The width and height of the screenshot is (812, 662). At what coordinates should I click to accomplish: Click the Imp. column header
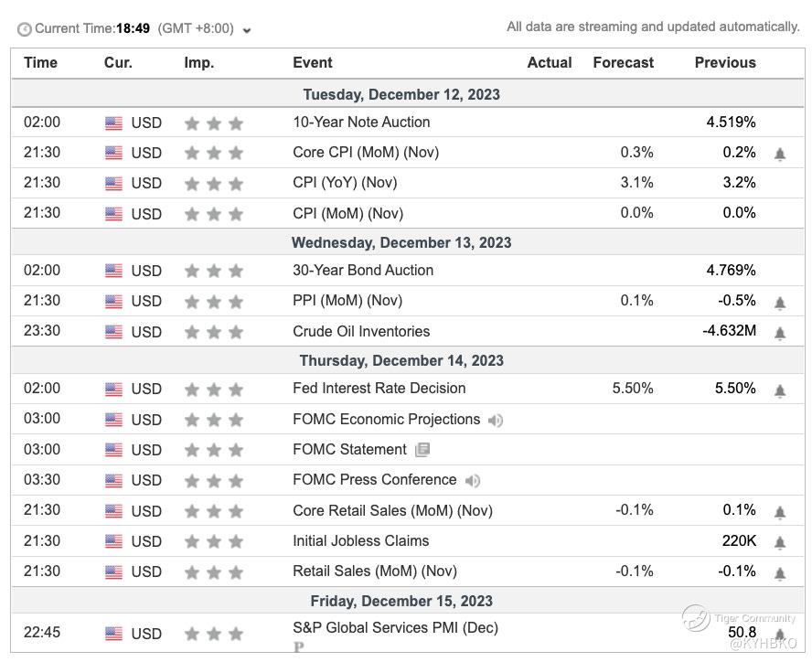coord(198,63)
